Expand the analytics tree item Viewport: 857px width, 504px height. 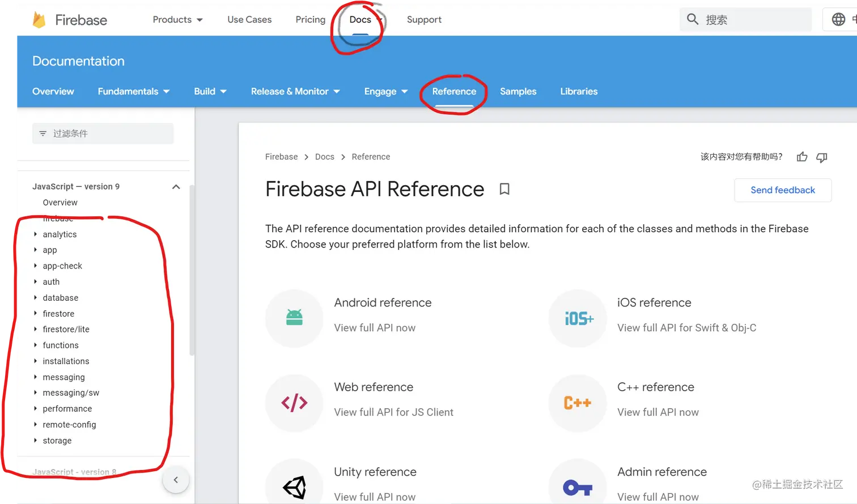pyautogui.click(x=35, y=234)
